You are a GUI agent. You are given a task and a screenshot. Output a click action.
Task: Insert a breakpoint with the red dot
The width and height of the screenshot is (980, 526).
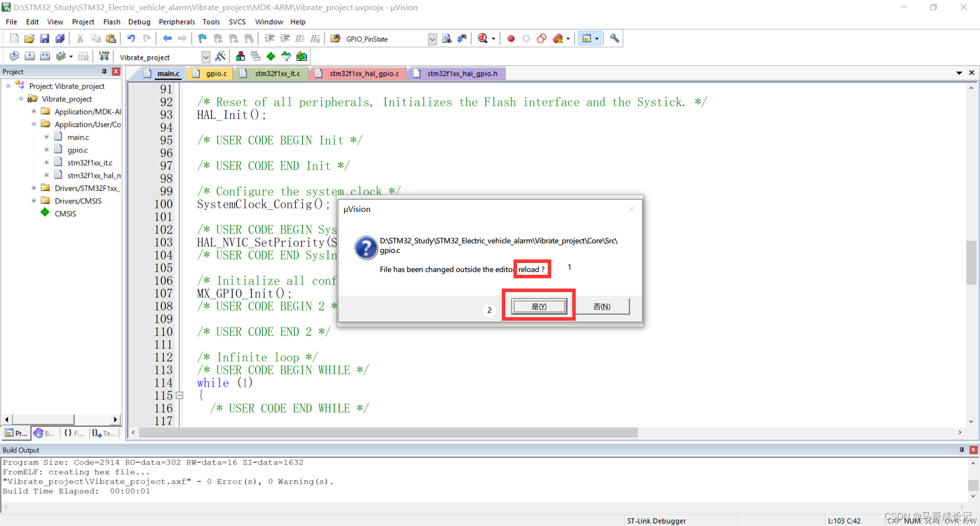point(511,38)
